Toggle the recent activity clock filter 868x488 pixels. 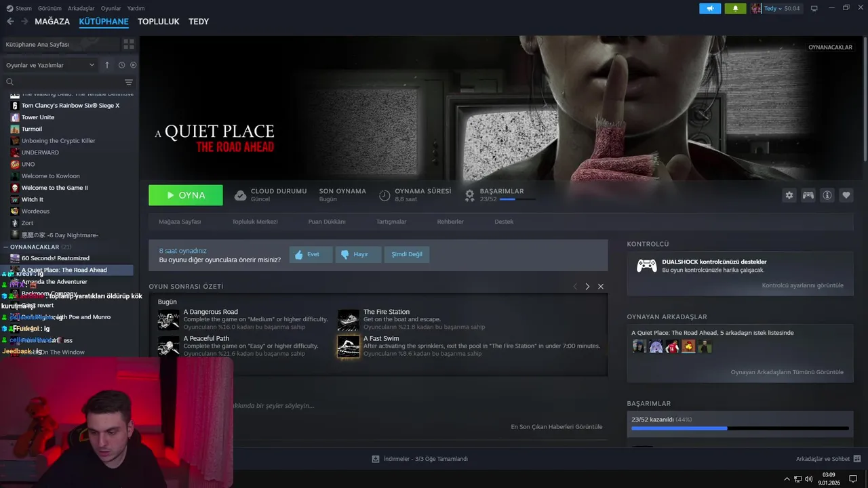point(121,65)
